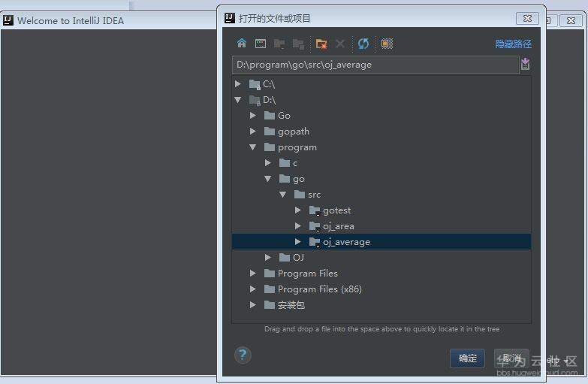Expand the oj_average folder arrow
The height and width of the screenshot is (384, 588).
point(297,242)
